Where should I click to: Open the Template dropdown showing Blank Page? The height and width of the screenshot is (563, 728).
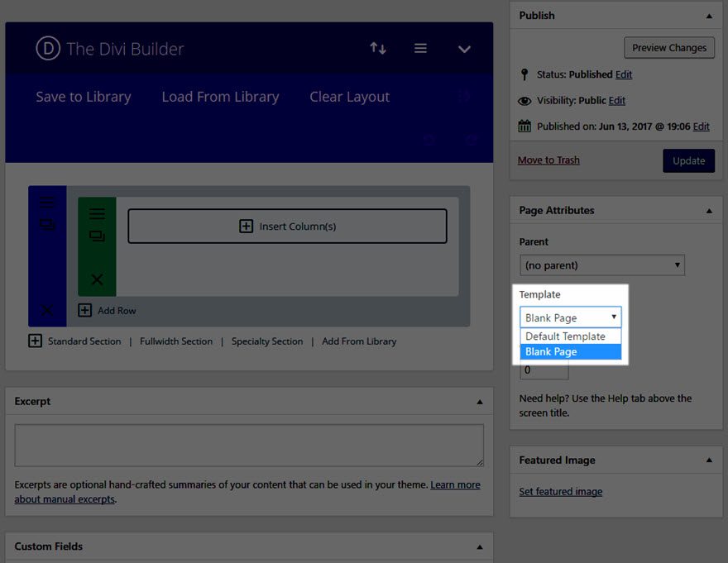point(571,317)
